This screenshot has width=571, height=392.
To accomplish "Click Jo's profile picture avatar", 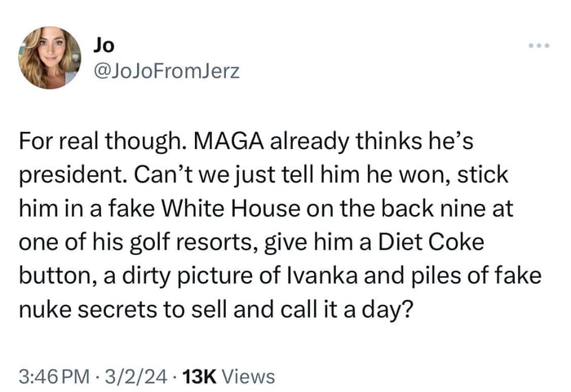I will (50, 57).
